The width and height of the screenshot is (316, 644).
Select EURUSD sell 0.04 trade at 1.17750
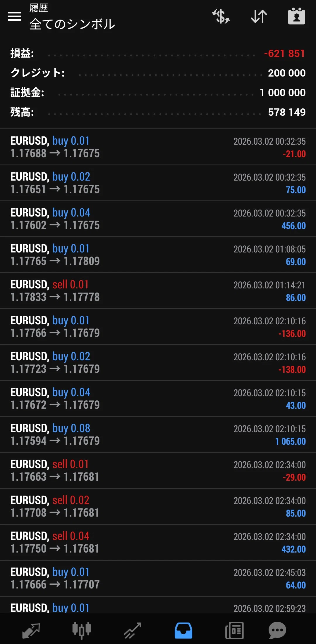pos(158,542)
